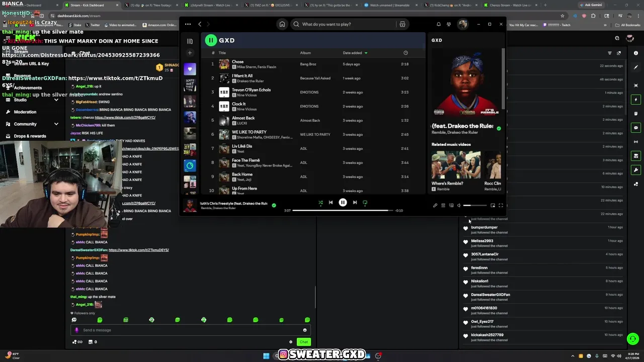
Task: Collapse Your Library sidebar in Spotify
Action: click(x=190, y=41)
